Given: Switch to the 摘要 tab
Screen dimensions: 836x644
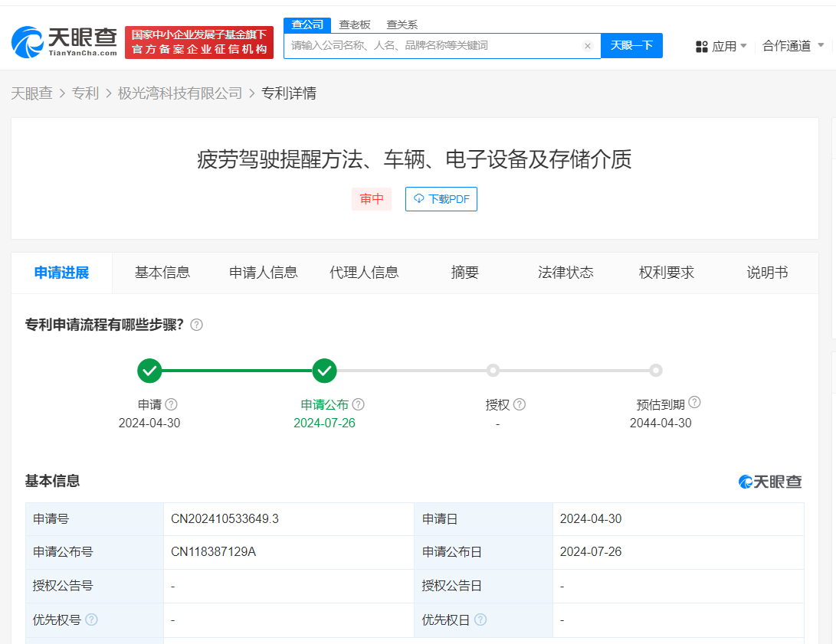Looking at the screenshot, I should [x=464, y=273].
